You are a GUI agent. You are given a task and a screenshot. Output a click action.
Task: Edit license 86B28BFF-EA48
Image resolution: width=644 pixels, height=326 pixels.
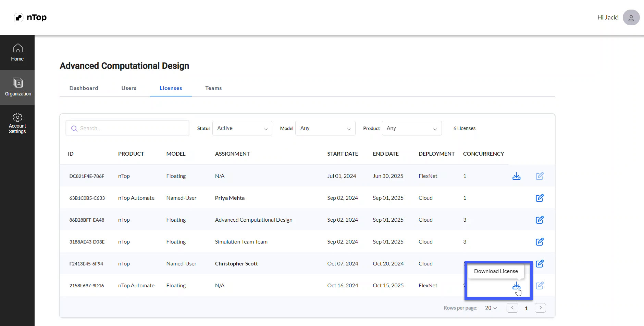tap(540, 220)
